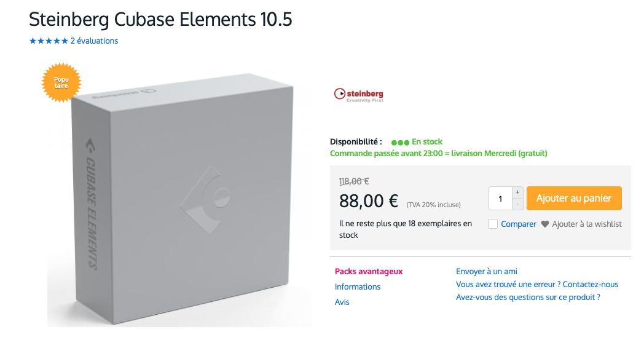This screenshot has height=348, width=644.
Task: Click Envoyer à un ami link
Action: [x=486, y=272]
